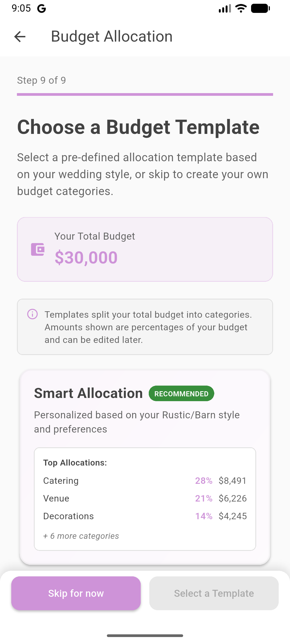290x644 pixels.
Task: Click the Budget Allocation page title
Action: click(112, 36)
